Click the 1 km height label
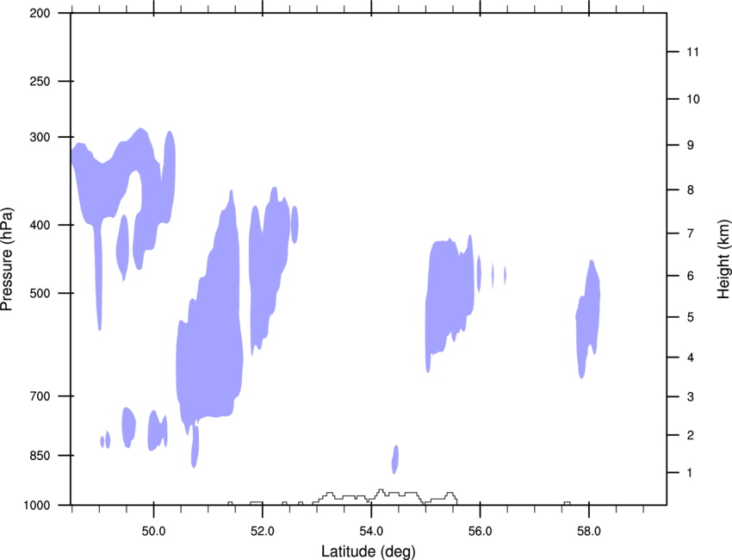The image size is (732, 560). point(690,473)
